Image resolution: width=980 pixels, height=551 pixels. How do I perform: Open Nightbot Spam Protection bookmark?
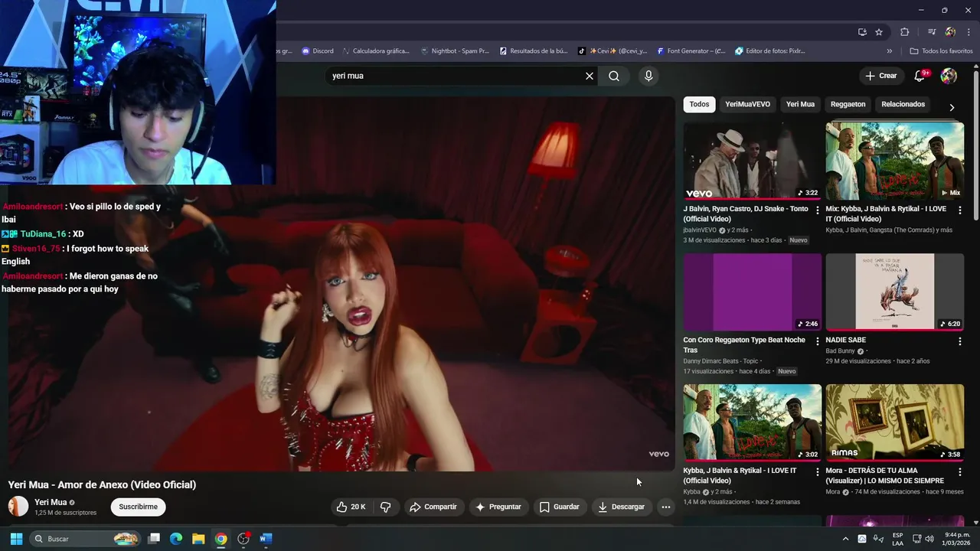pos(455,51)
